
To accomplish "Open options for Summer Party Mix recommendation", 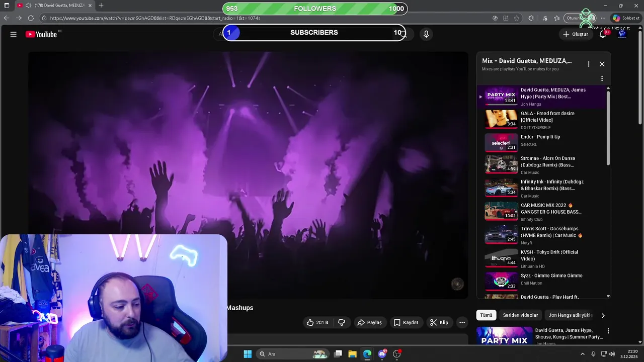I will (x=608, y=331).
